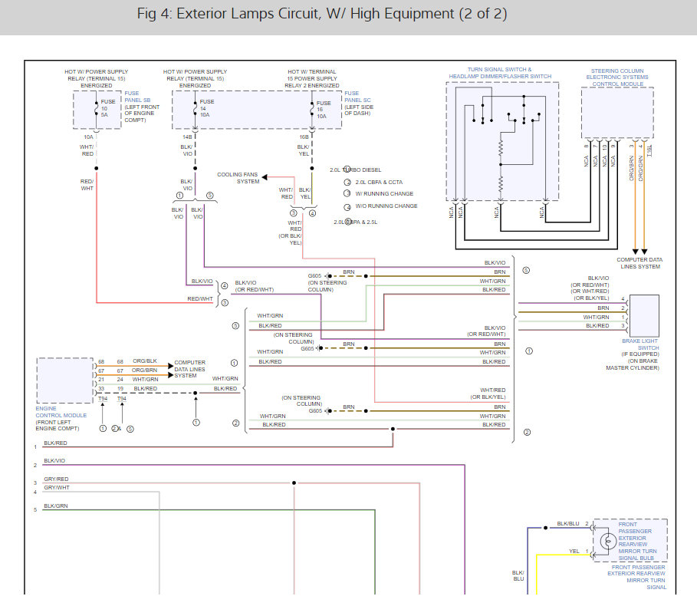Screen dimensions: 697x616
Task: Click the Engine Control Module dashed box
Action: coord(63,380)
